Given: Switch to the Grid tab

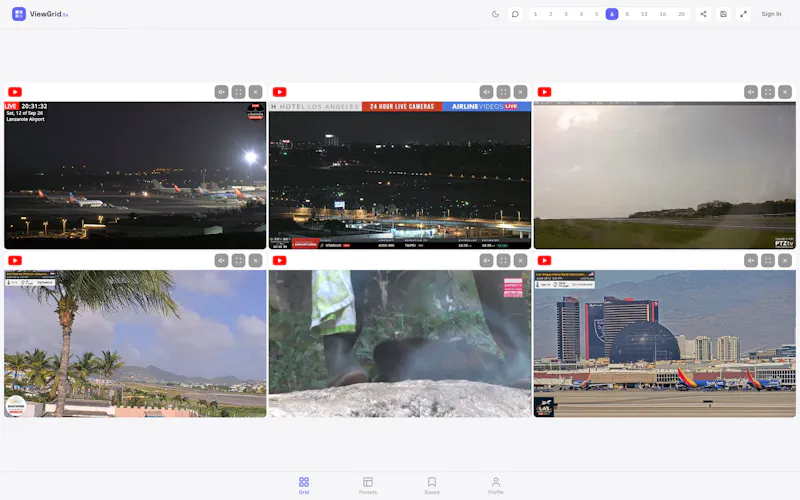Looking at the screenshot, I should [304, 485].
